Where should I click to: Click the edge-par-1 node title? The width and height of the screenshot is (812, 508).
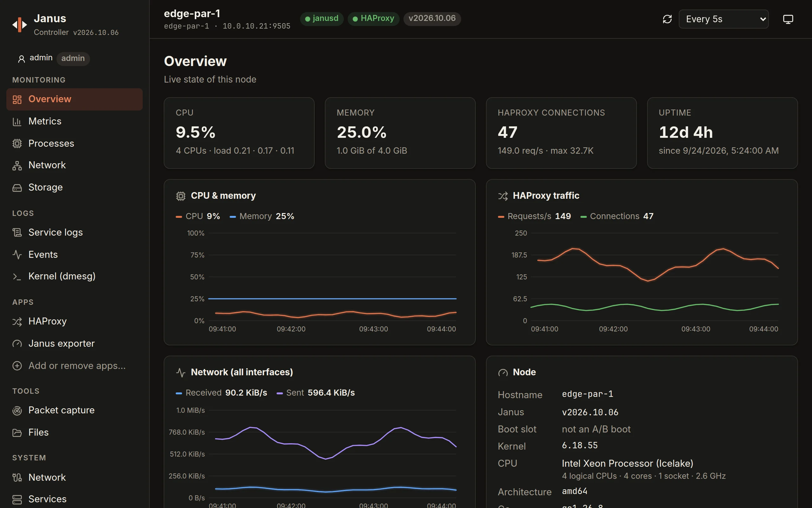(192, 13)
